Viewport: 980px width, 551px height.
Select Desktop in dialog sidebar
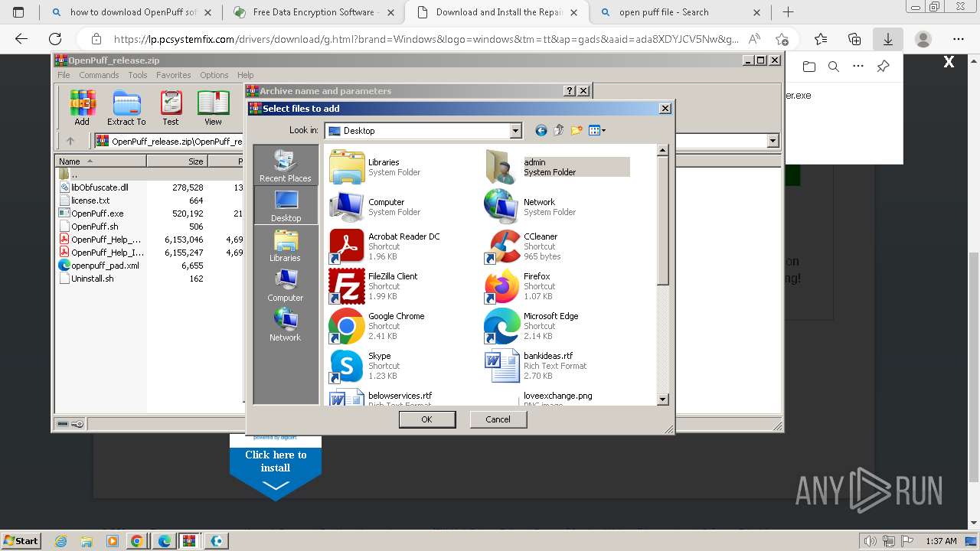286,206
